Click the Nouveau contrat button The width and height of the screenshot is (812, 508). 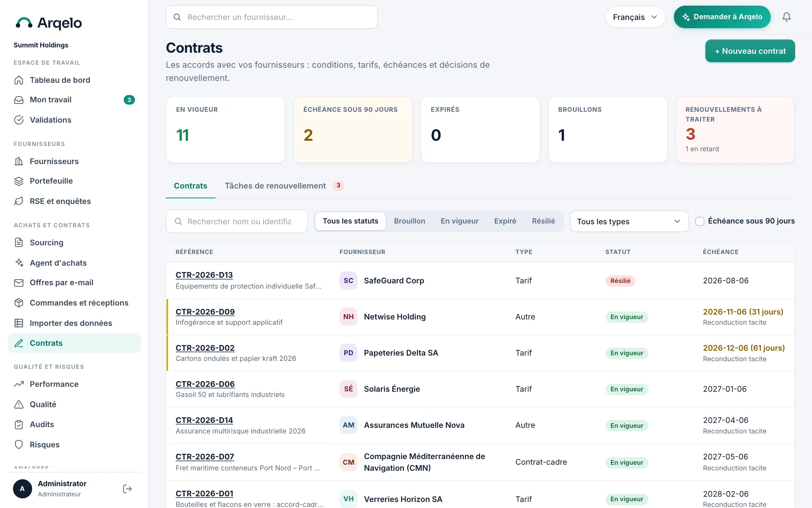[750, 51]
